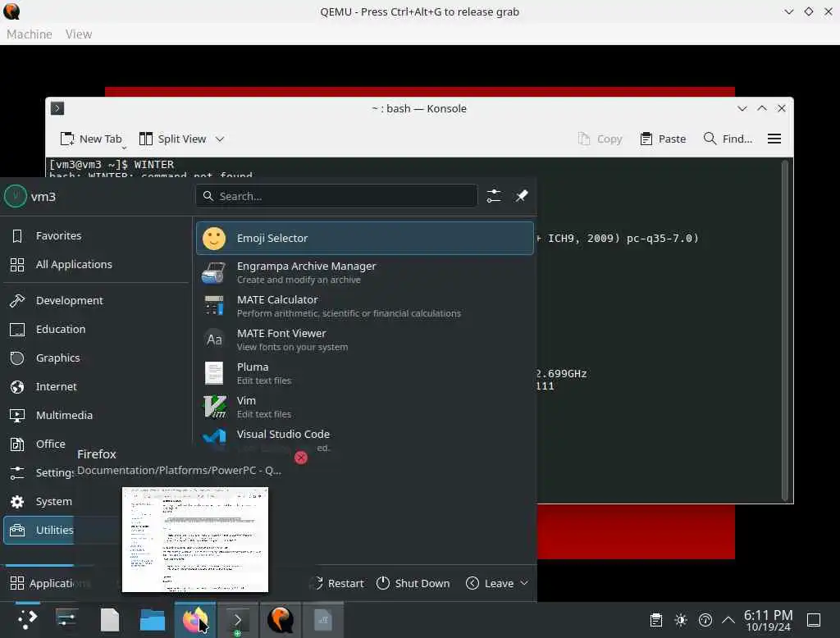Image resolution: width=840 pixels, height=638 pixels.
Task: Click the Konsole vertical scrollbar
Action: (x=785, y=330)
